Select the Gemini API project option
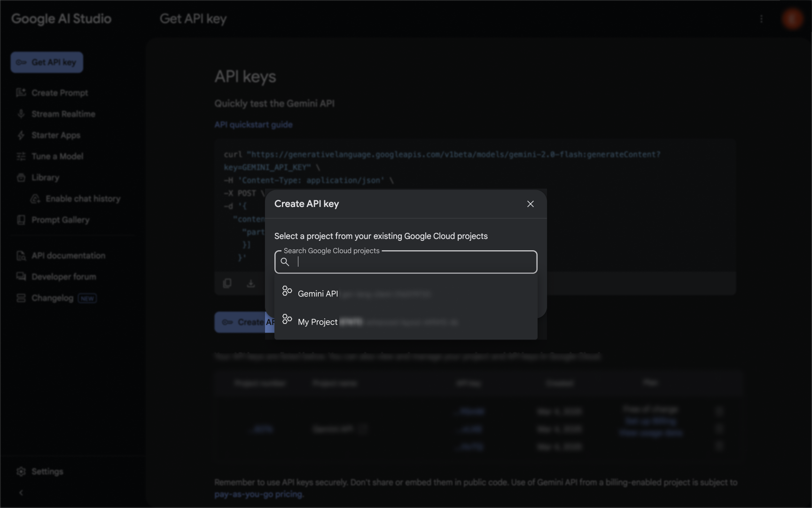812x508 pixels. click(x=406, y=293)
